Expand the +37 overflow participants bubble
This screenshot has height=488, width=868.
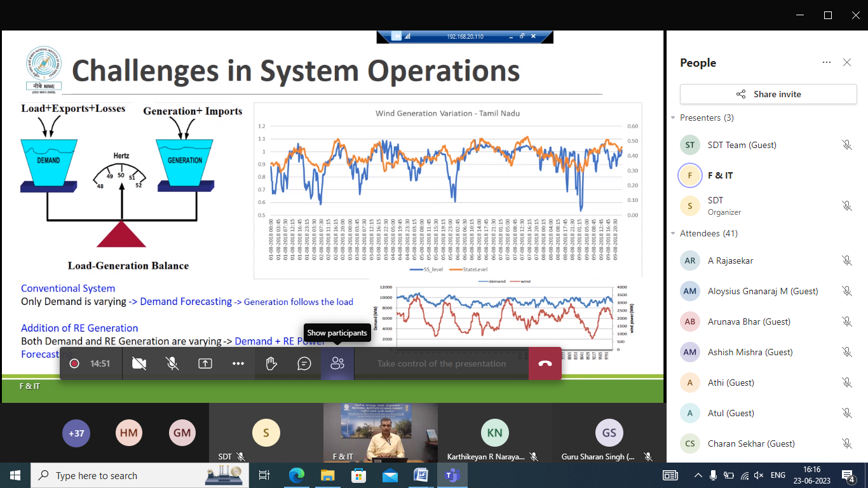click(76, 433)
